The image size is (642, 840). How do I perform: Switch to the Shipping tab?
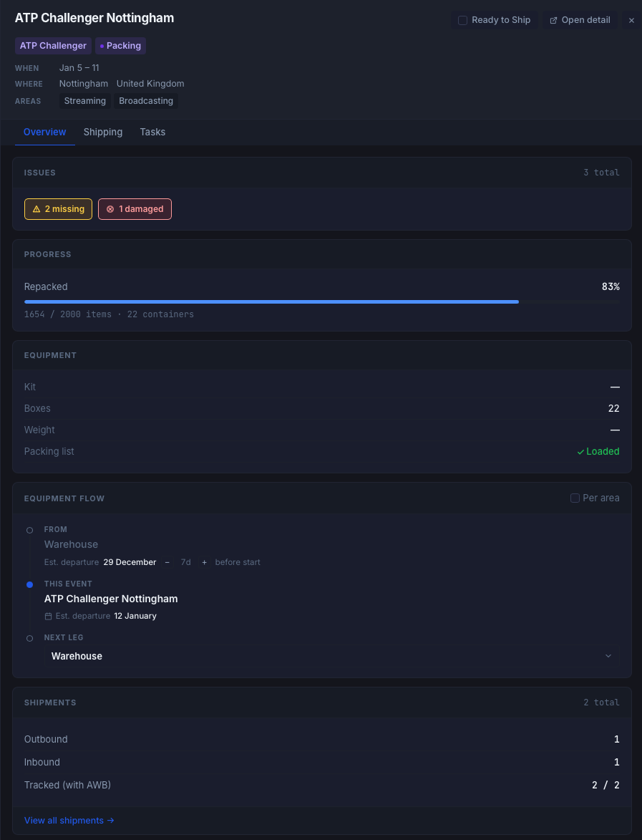click(x=102, y=132)
